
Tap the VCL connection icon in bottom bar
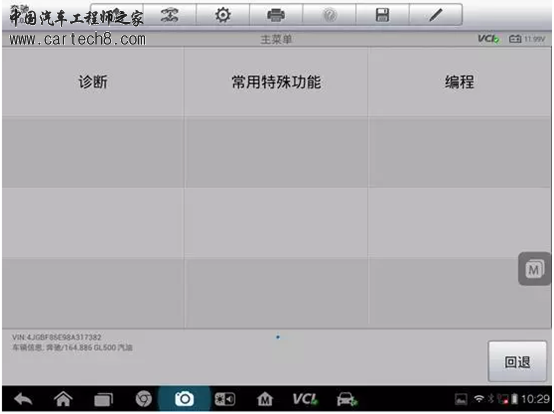[305, 400]
